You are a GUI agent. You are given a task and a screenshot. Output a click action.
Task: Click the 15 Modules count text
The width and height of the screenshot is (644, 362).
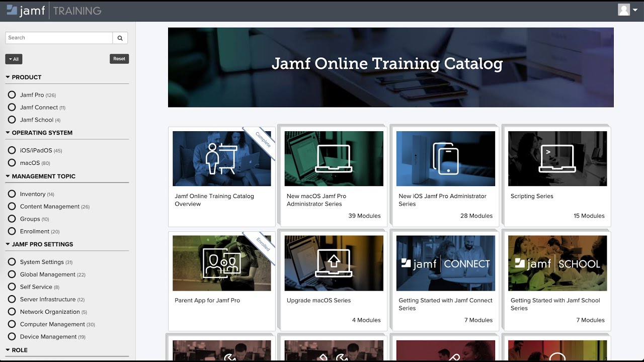coord(589,216)
